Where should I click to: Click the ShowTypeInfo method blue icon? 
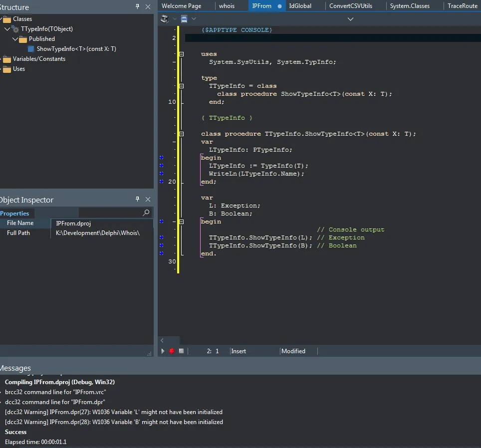(31, 49)
